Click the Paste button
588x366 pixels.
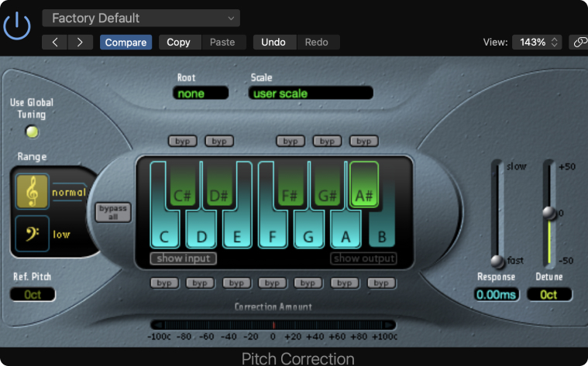coord(224,42)
